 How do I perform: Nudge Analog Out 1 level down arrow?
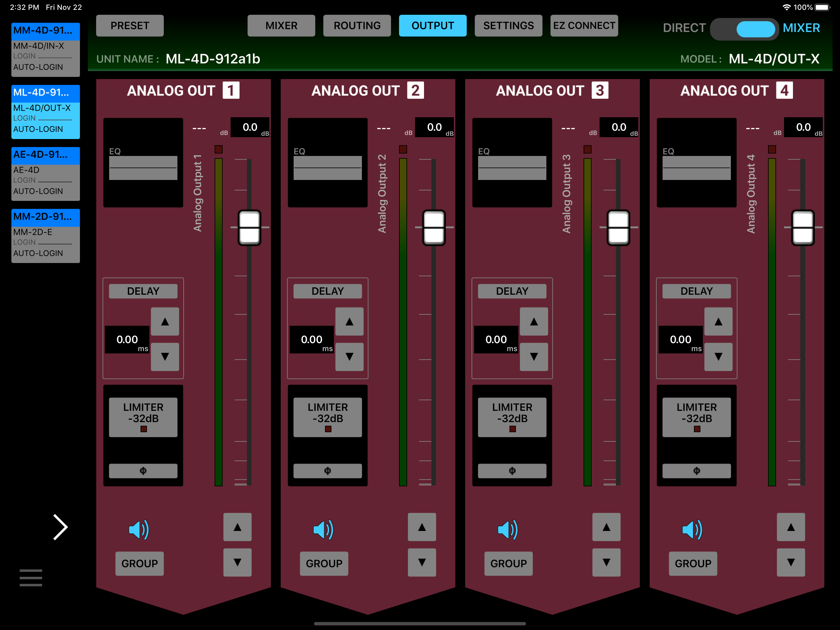[x=237, y=562]
